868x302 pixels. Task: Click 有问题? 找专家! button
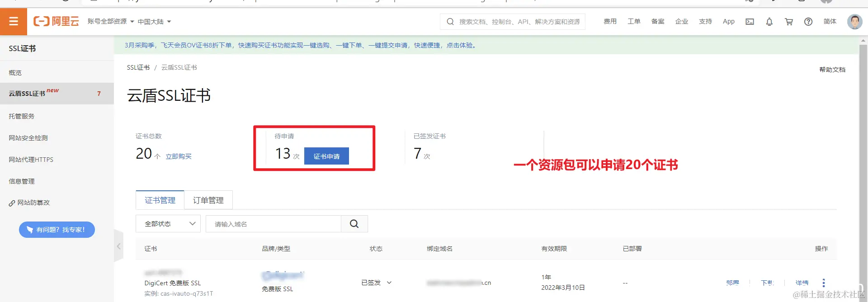pos(57,230)
